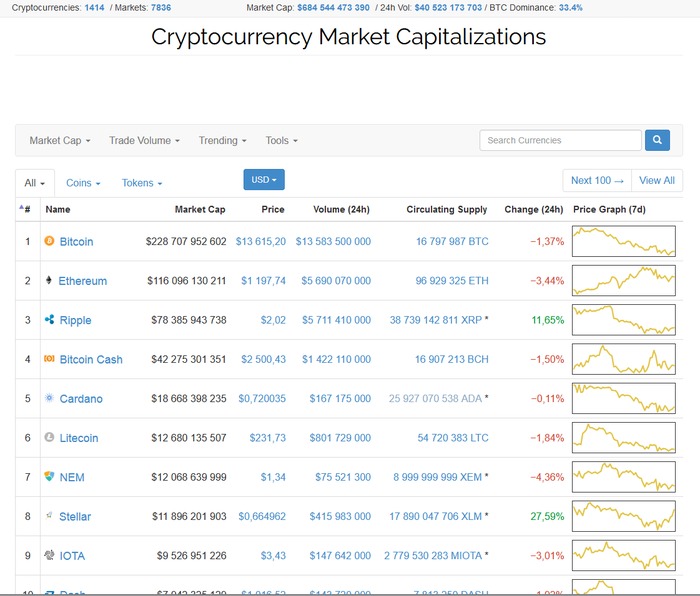
Task: Click 24h Vol $40 523 173 703
Action: 448,8
